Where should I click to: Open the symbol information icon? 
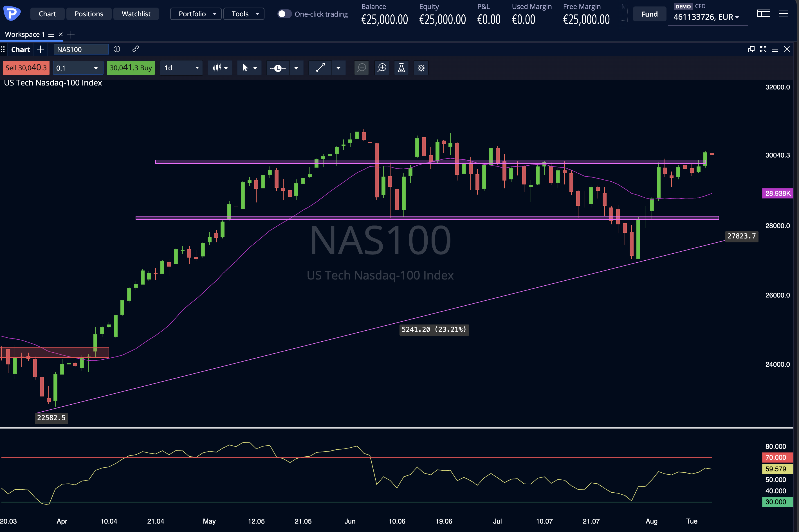tap(117, 49)
